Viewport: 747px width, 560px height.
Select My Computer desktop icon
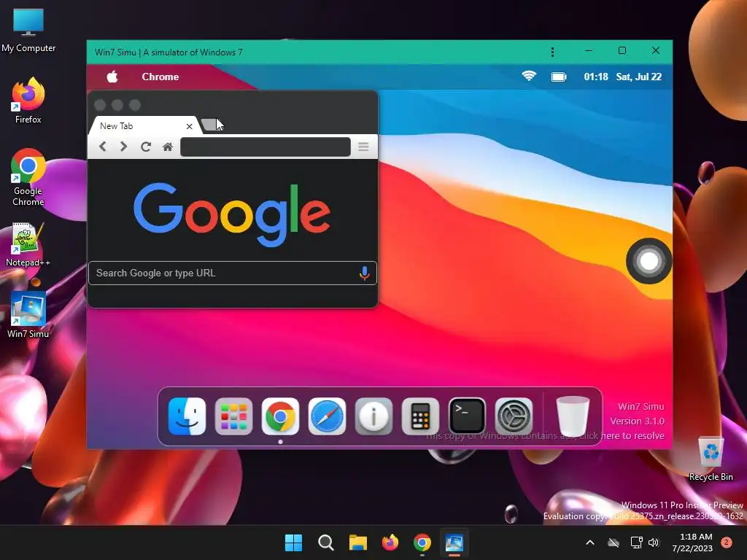[28, 31]
